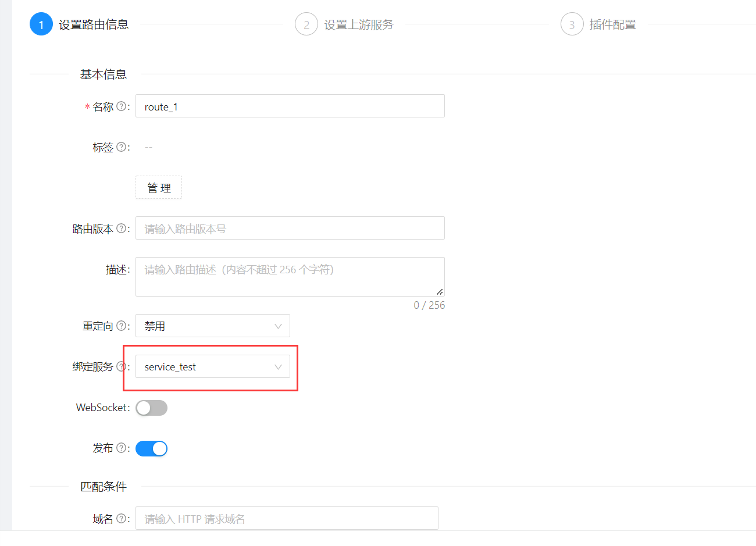Viewport: 756px width, 546px height.
Task: Click the WebSocket label text
Action: click(x=101, y=408)
